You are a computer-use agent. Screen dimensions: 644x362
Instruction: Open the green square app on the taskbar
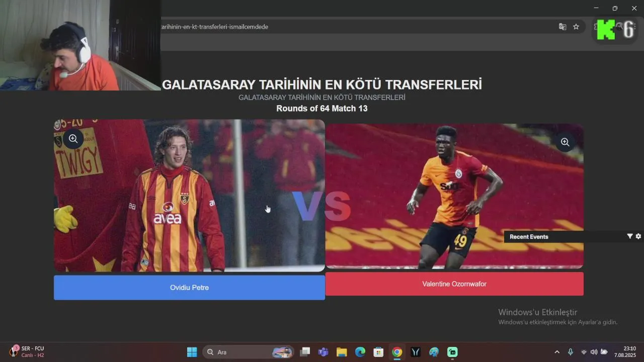(x=452, y=352)
